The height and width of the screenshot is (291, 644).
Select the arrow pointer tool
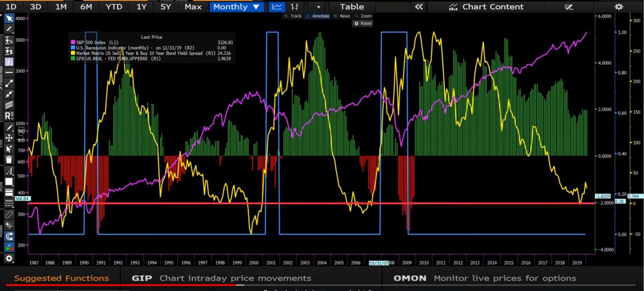point(9,19)
